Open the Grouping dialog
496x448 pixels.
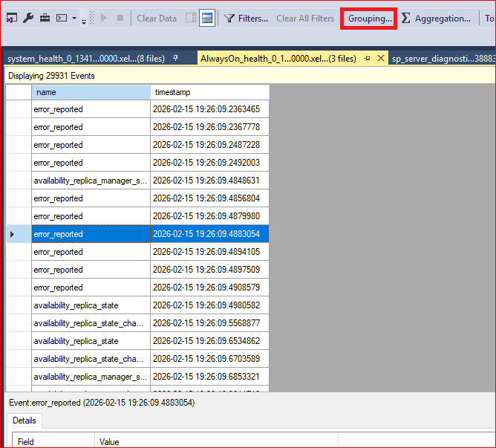370,18
